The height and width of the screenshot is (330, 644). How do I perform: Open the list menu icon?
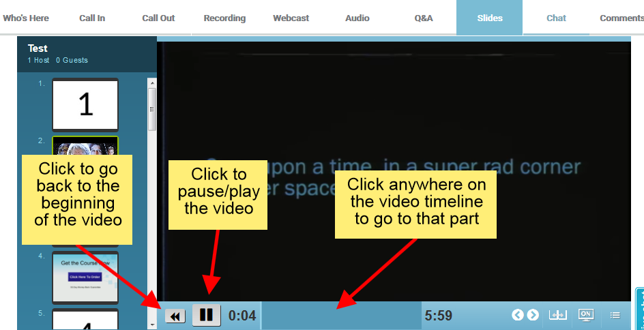[x=615, y=315]
